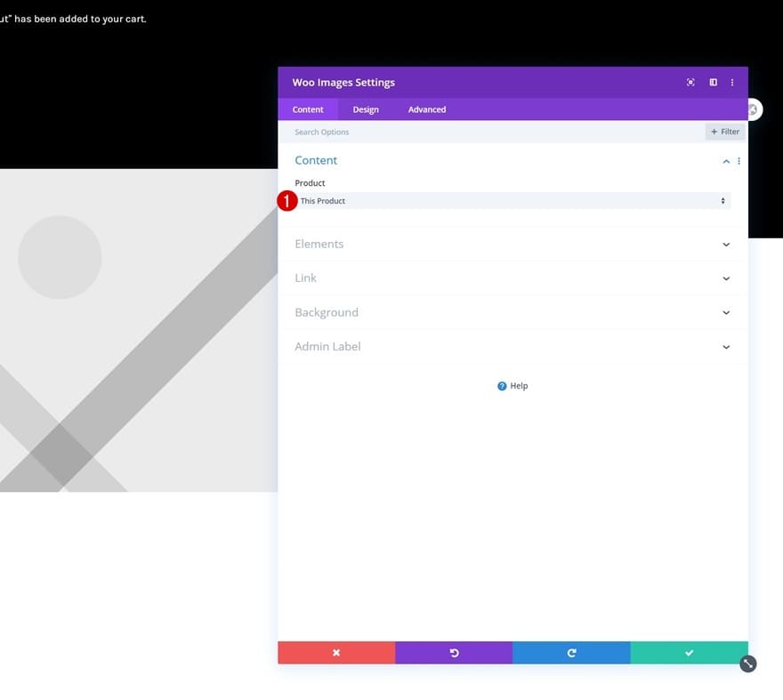Expand the Link section
Screen dimensions: 783x700
[x=513, y=278]
